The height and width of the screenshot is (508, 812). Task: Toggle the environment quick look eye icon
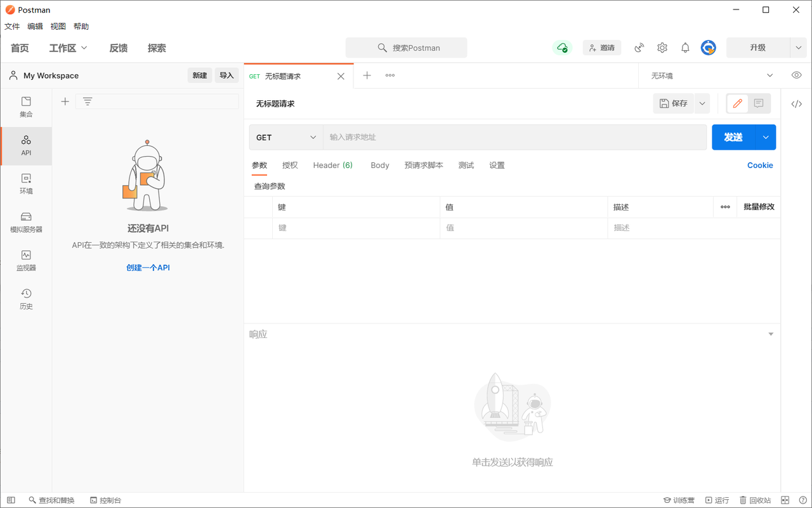796,75
